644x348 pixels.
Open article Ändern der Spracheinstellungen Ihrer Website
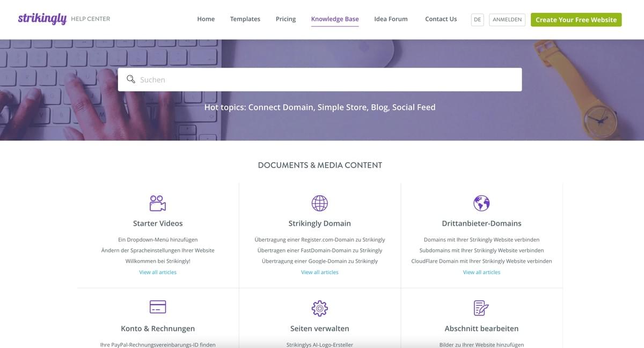click(158, 250)
